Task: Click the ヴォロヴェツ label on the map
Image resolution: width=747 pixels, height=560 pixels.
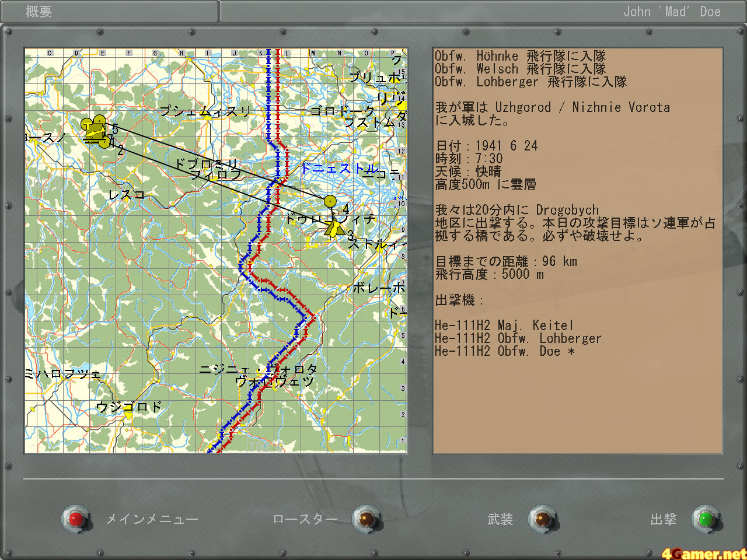Action: 274,381
